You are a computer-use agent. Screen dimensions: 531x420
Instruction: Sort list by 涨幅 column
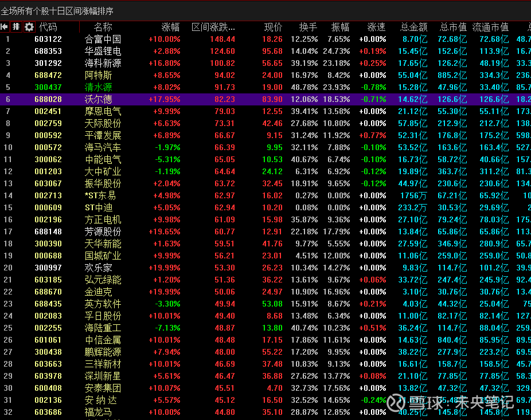170,27
